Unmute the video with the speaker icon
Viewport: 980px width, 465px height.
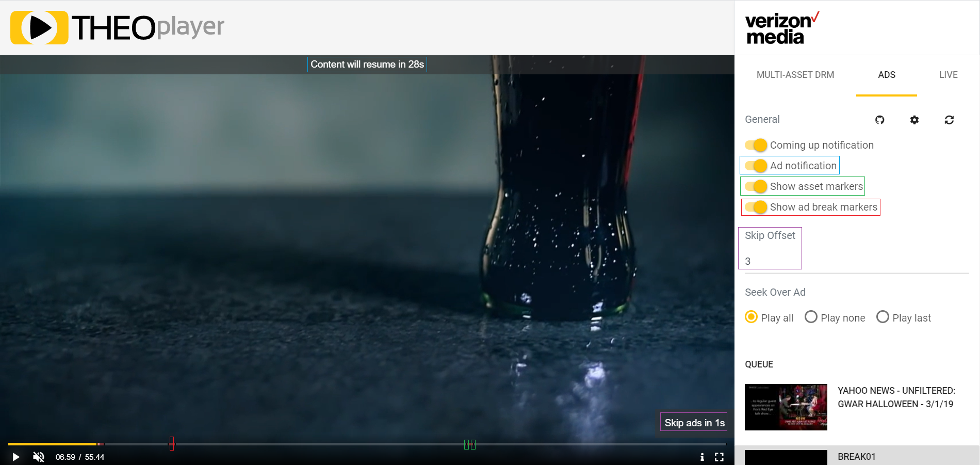click(x=39, y=457)
